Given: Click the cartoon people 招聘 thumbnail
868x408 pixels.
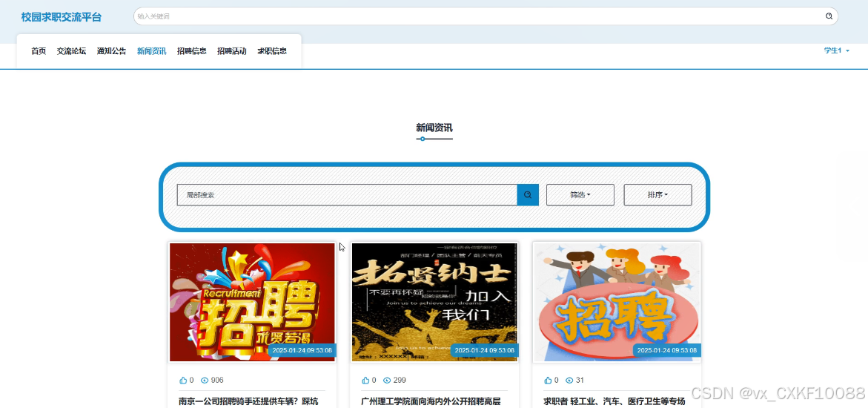Looking at the screenshot, I should [617, 302].
